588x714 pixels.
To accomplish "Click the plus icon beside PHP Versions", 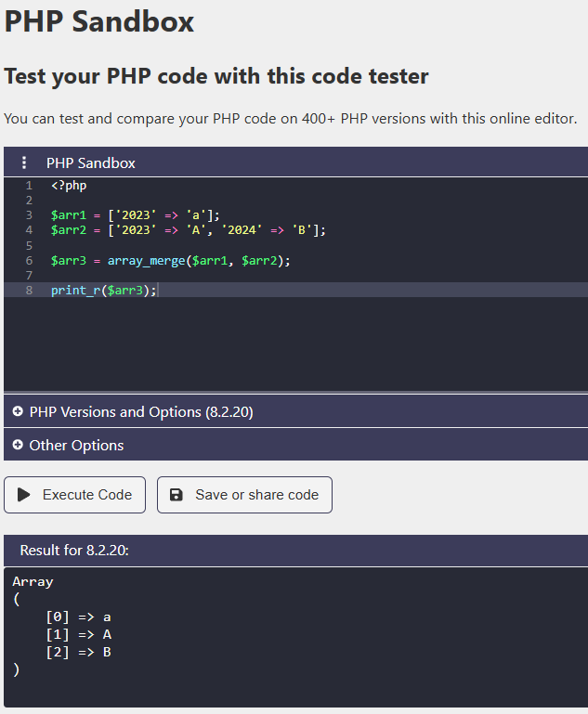I will (18, 411).
